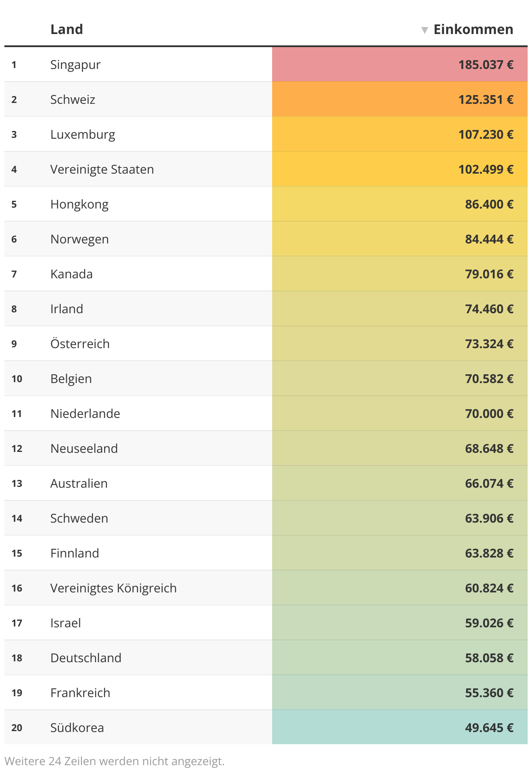This screenshot has height=773, width=532.
Task: Select the Hongkong row entry
Action: [266, 204]
